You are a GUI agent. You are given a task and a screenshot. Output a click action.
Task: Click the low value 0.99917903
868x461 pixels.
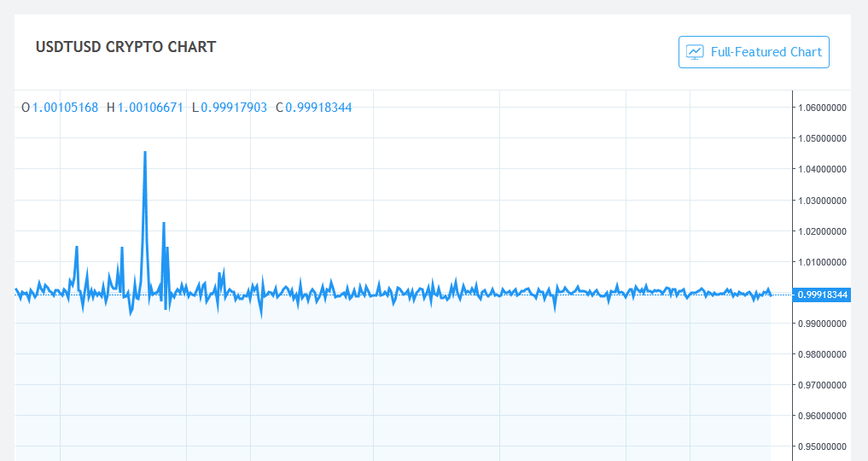[x=234, y=108]
